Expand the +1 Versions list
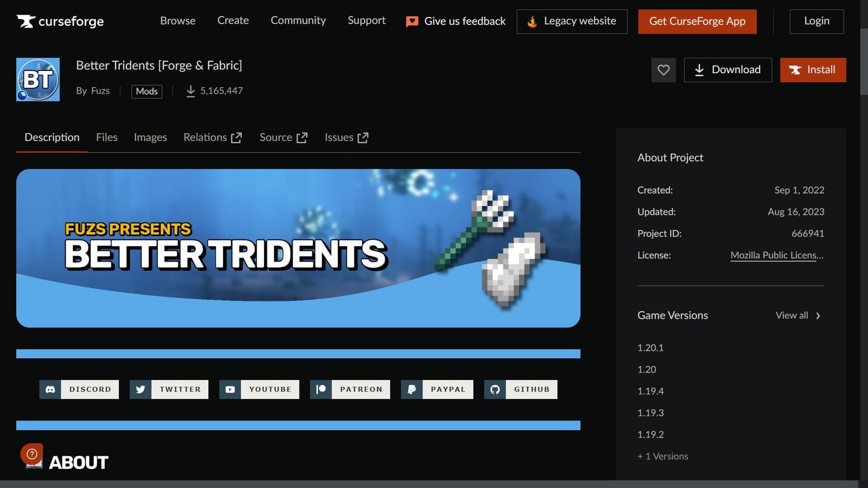The width and height of the screenshot is (868, 488). (x=663, y=456)
